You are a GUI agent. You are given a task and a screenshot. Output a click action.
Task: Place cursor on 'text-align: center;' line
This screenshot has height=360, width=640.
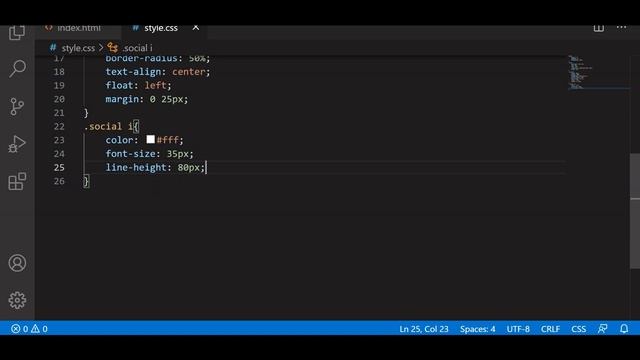[158, 71]
